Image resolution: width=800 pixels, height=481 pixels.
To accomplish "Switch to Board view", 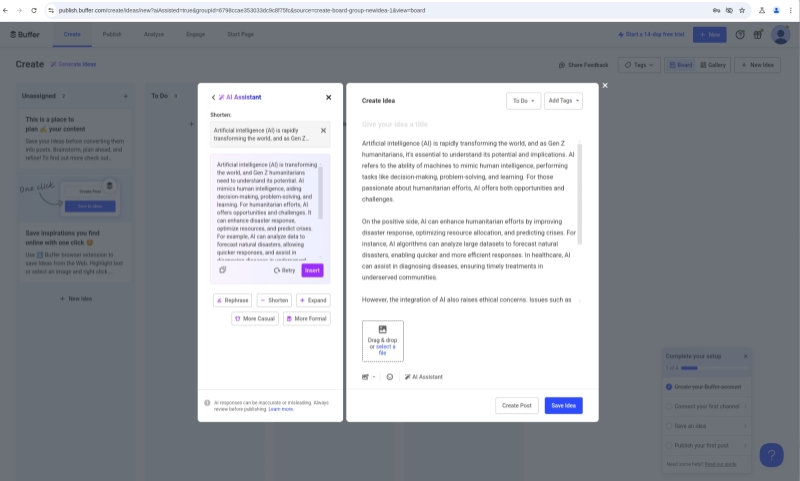I will (x=680, y=65).
